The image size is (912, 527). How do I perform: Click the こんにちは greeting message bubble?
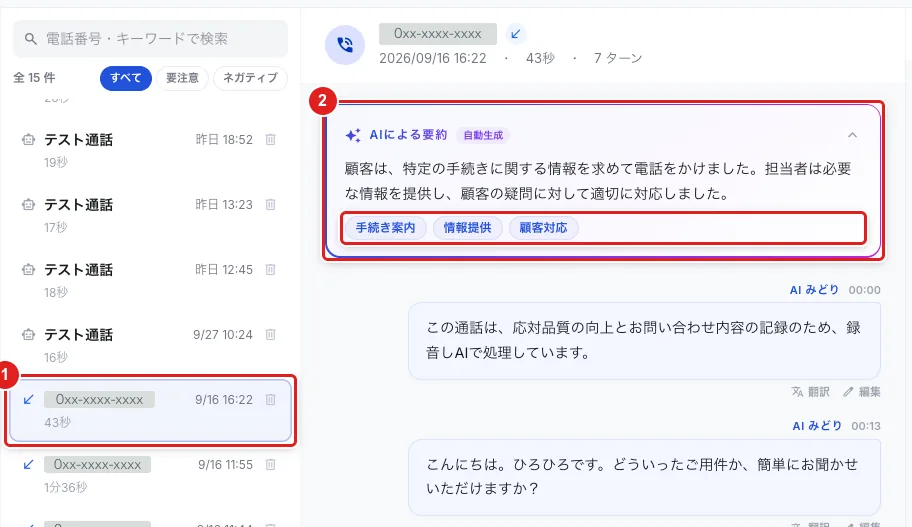644,477
